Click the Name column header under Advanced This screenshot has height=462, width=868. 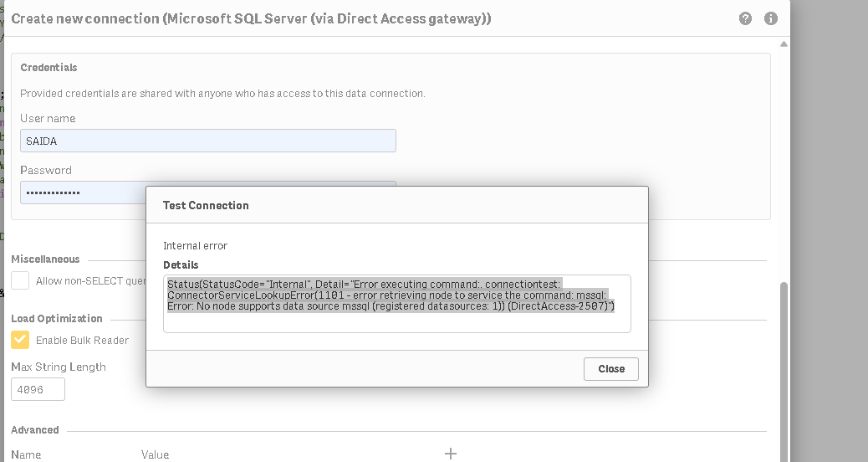26,454
